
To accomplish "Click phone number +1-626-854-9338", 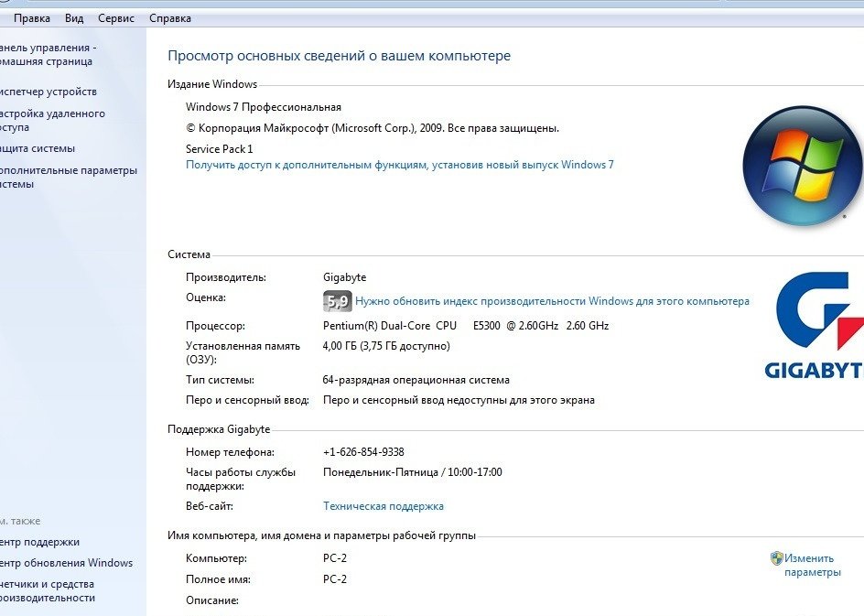I will coord(363,452).
